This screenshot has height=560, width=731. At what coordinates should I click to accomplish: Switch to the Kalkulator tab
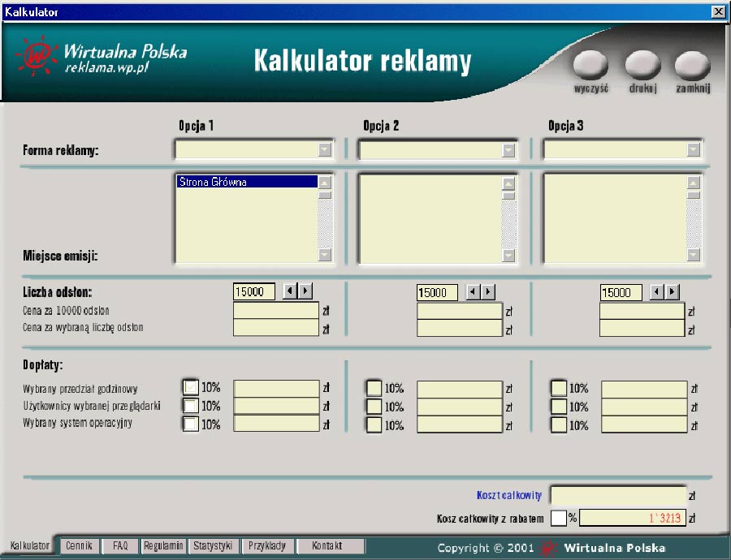click(x=30, y=545)
